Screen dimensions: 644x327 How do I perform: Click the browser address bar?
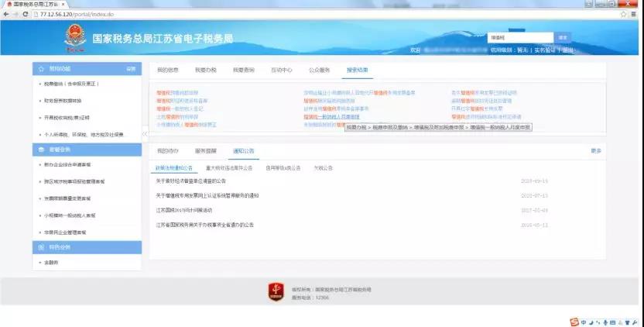pos(324,14)
